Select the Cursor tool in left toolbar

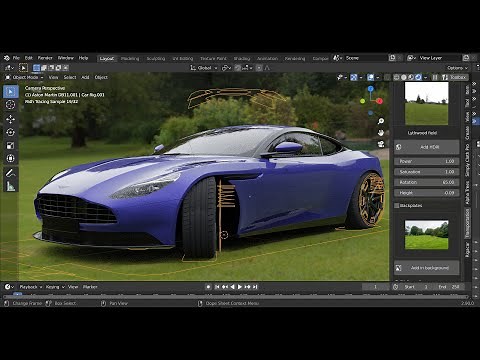coord(11,105)
